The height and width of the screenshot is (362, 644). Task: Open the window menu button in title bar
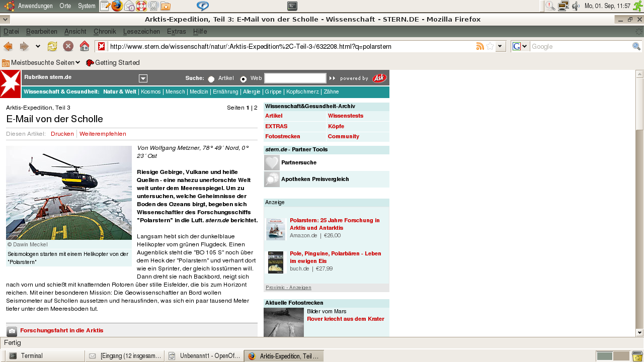(5, 20)
